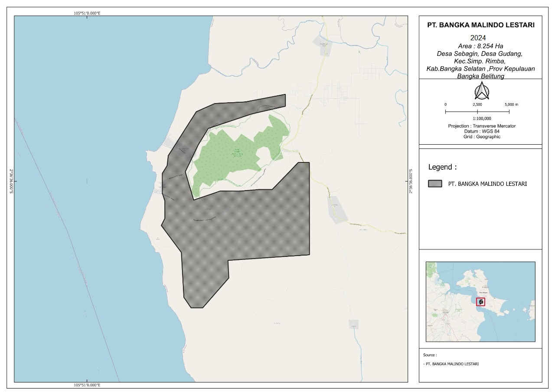Click the bold map title PT. BANGKA MALINDO LESTARI
Viewport: 555px width, 392px height.
click(480, 25)
